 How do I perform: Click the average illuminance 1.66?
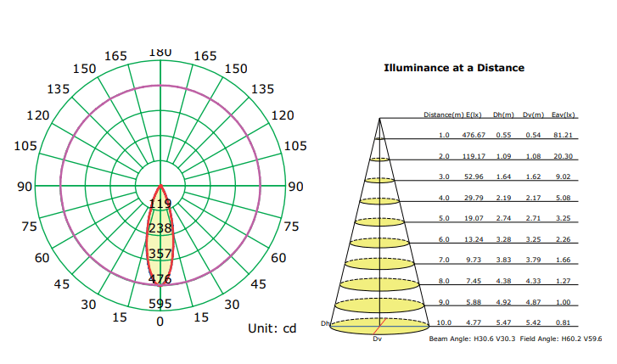click(x=563, y=260)
